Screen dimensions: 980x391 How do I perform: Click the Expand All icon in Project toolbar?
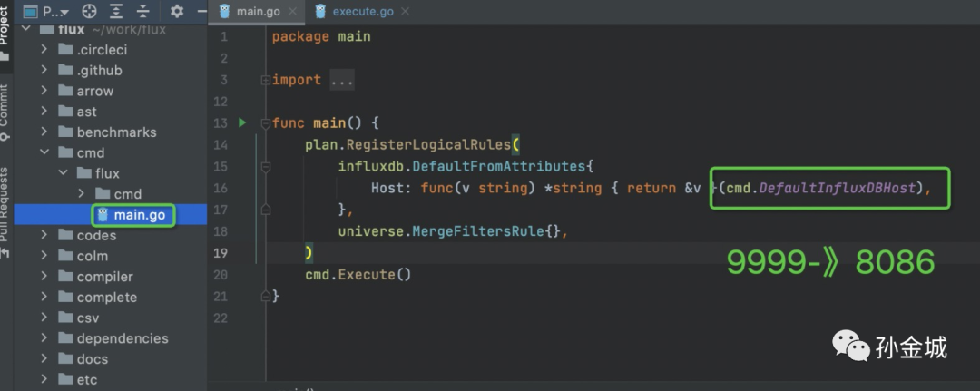117,12
